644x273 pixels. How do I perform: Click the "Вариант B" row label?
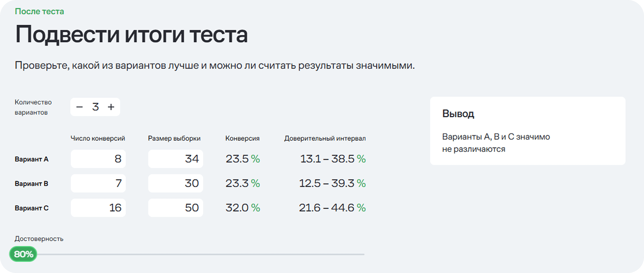(x=32, y=184)
